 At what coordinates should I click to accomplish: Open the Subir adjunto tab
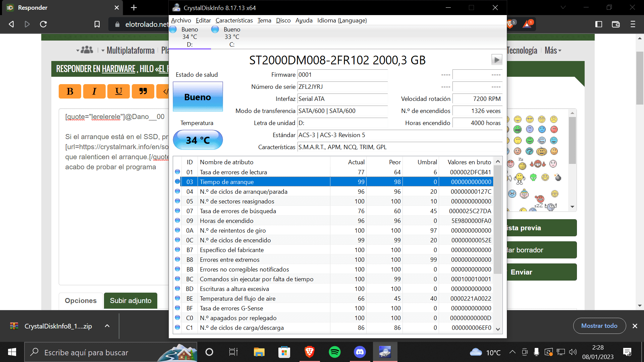pos(130,301)
